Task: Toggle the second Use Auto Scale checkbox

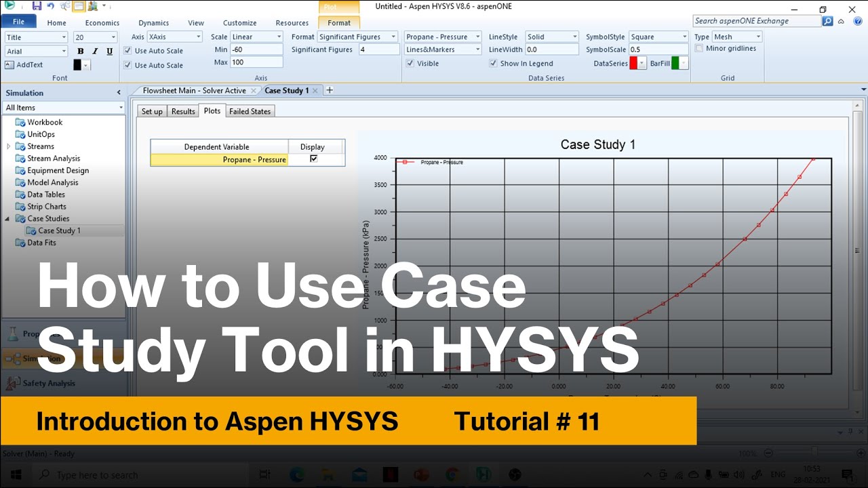Action: [x=128, y=65]
